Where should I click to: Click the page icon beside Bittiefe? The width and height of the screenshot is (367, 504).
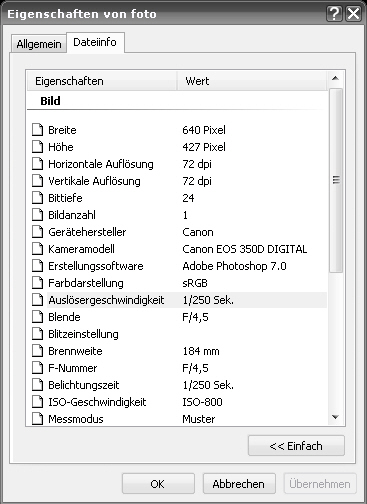(38, 198)
